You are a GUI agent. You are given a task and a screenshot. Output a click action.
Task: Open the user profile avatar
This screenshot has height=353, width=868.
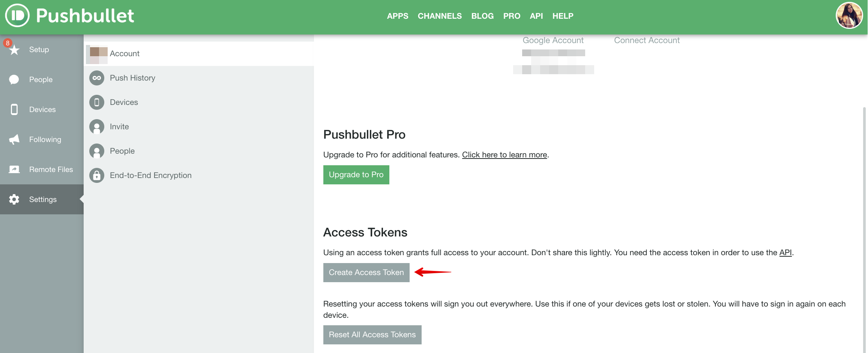coord(849,15)
